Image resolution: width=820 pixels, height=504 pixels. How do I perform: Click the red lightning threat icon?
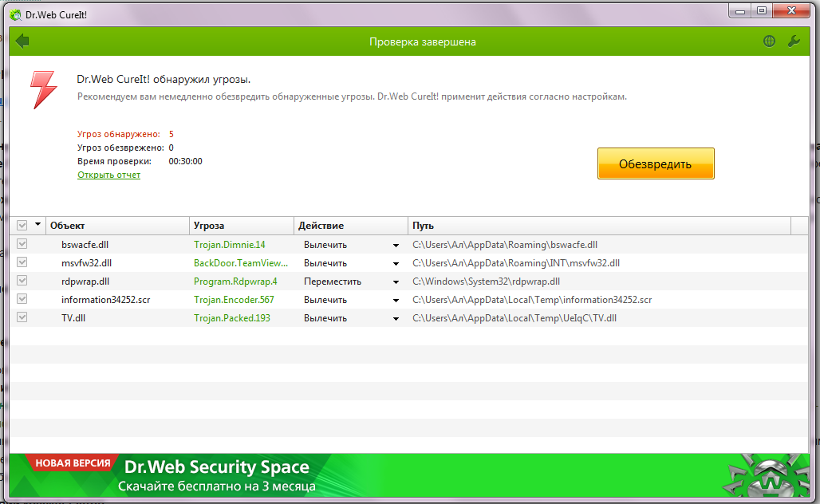(43, 89)
